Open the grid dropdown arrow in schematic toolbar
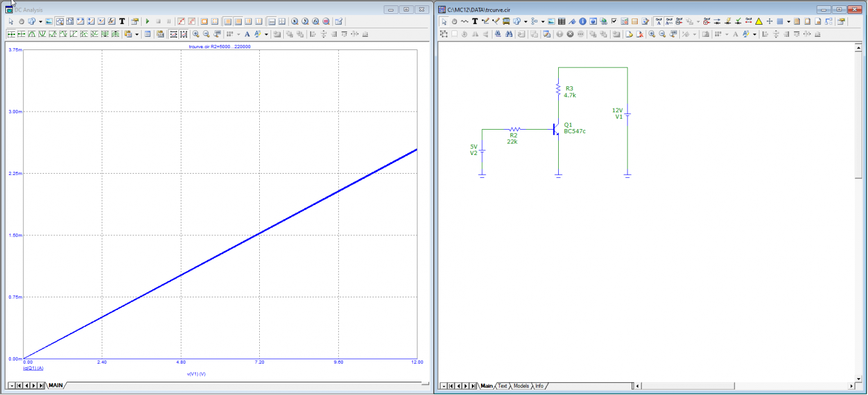The image size is (868, 395). (788, 21)
